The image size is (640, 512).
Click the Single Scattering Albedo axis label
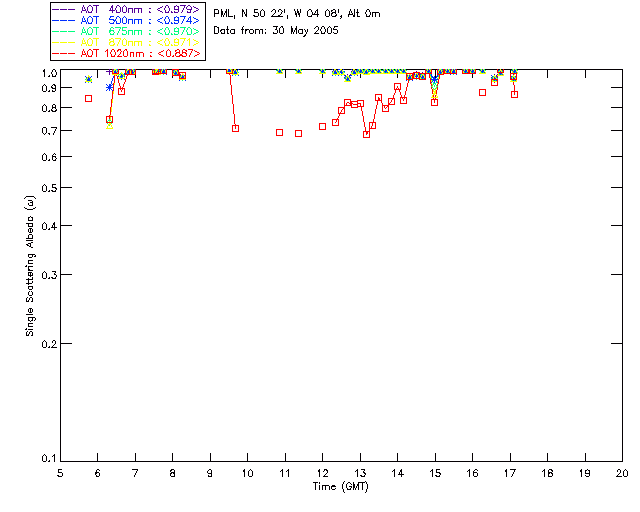pos(30,266)
